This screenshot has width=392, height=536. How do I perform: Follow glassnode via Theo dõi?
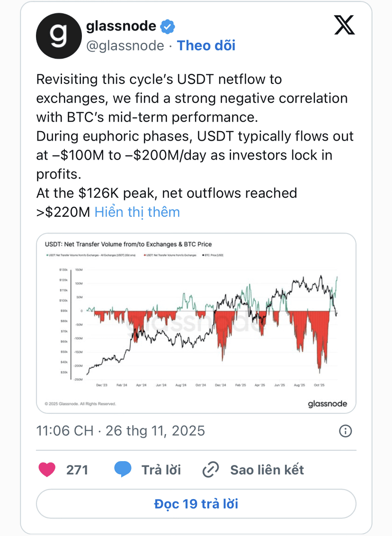pos(206,45)
